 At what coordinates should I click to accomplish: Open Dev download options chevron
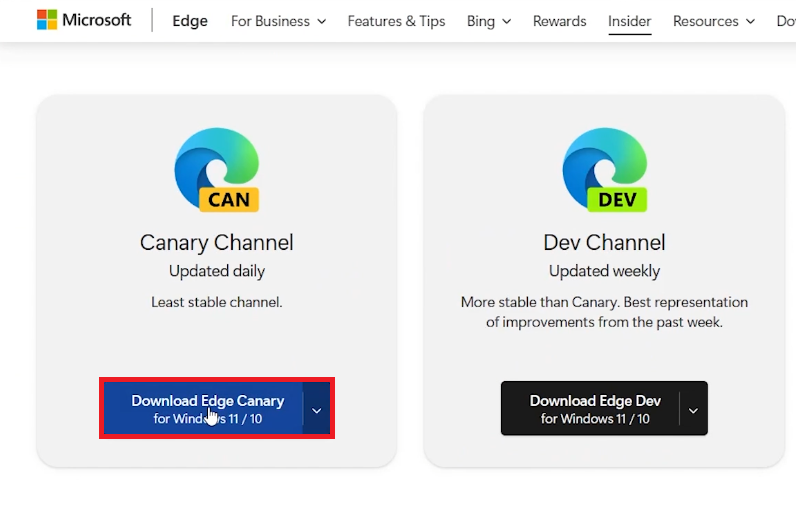693,410
